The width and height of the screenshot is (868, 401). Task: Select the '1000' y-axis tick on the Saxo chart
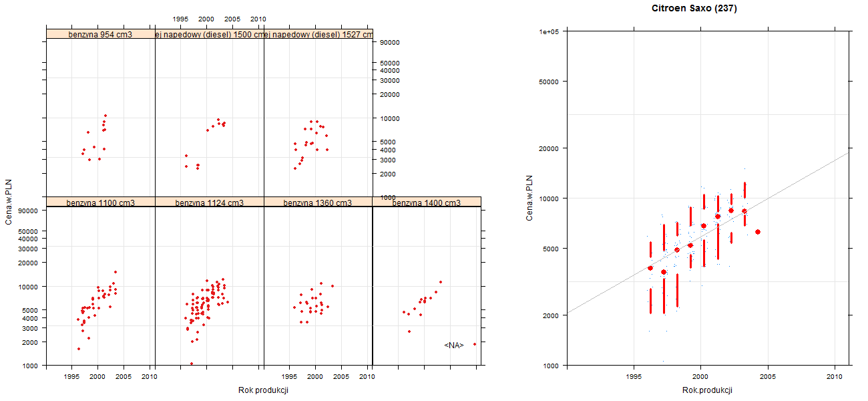[552, 366]
